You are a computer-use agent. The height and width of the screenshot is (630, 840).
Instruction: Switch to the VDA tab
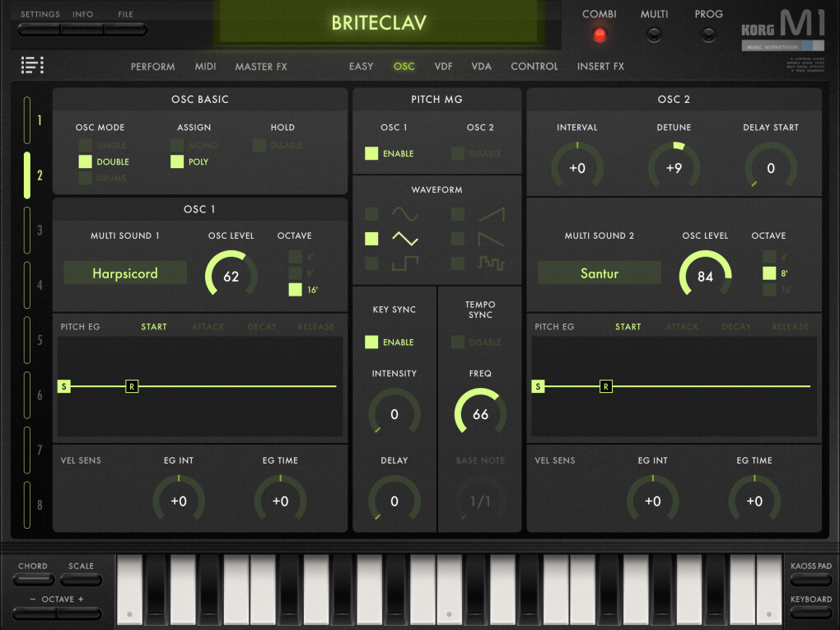pyautogui.click(x=481, y=67)
